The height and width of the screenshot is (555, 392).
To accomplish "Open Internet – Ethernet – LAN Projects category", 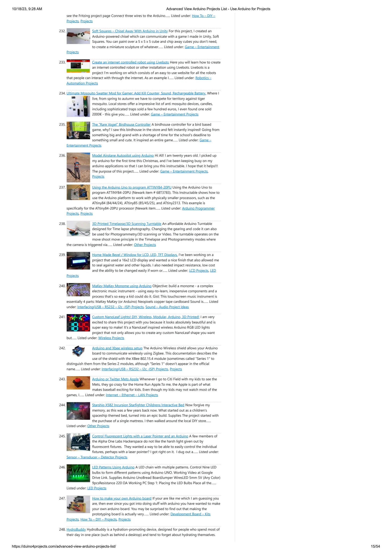I will 132,395.
